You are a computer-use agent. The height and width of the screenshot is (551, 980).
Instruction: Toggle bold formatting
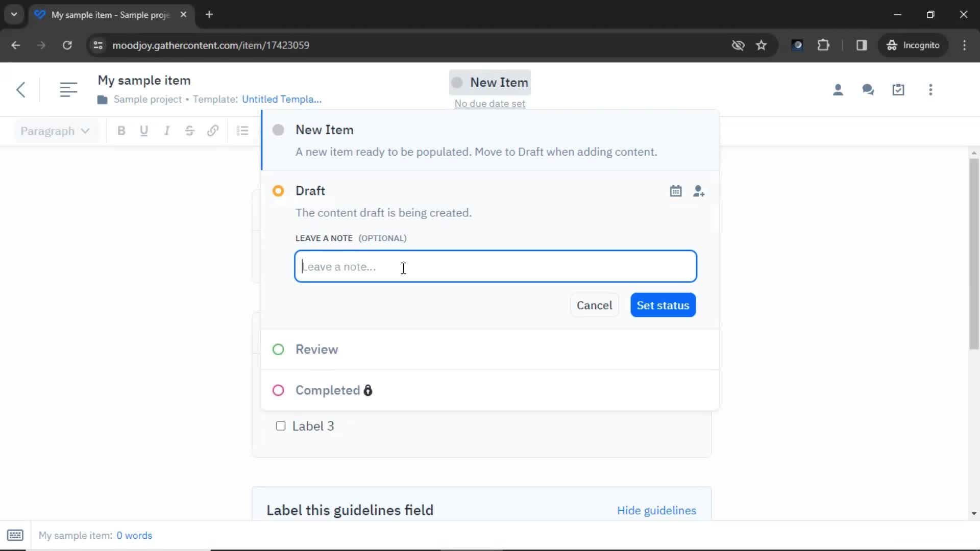click(121, 131)
